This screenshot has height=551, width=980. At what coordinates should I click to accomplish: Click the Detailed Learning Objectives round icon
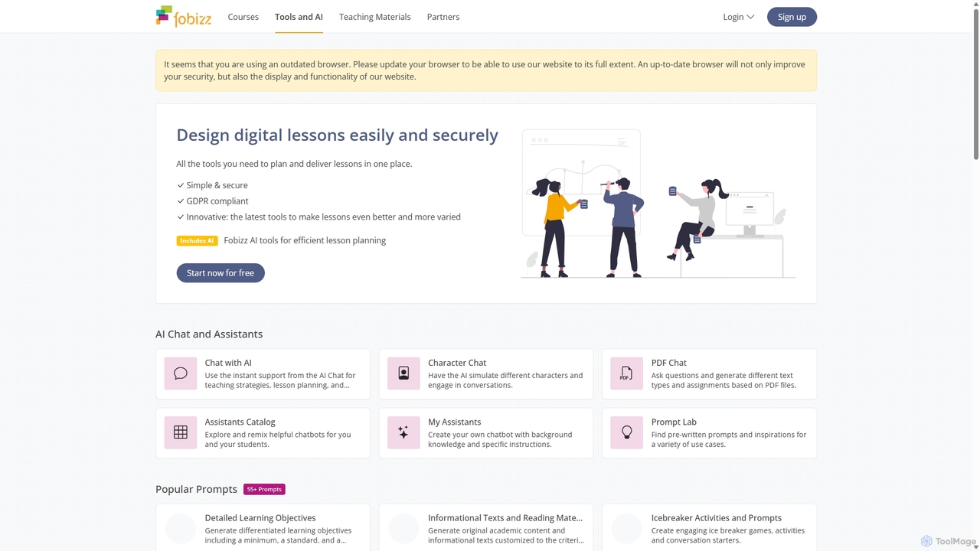click(x=181, y=528)
